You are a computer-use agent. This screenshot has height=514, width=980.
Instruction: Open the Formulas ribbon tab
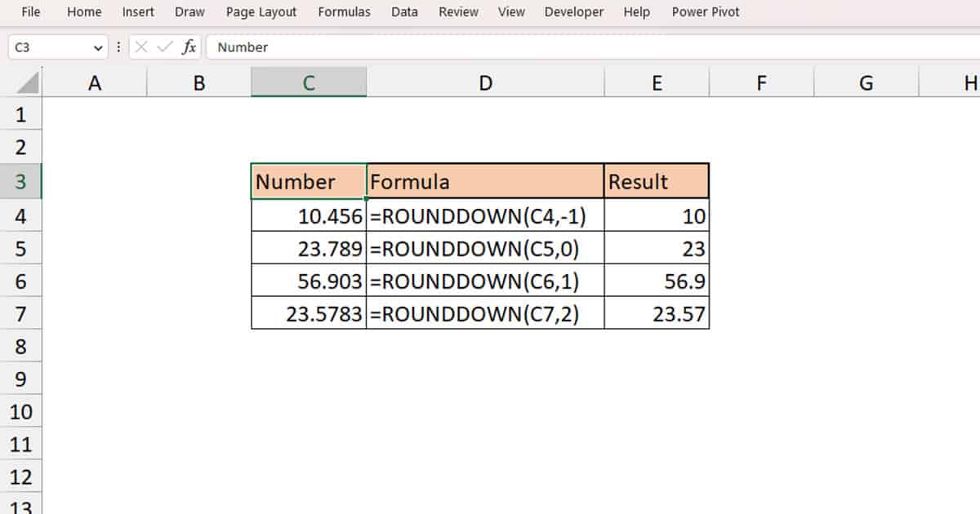(x=344, y=12)
